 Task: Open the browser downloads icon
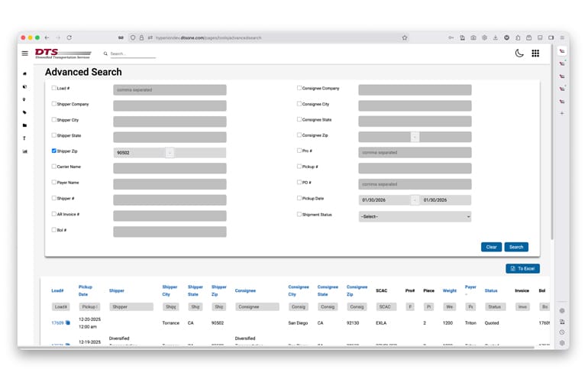click(x=496, y=37)
